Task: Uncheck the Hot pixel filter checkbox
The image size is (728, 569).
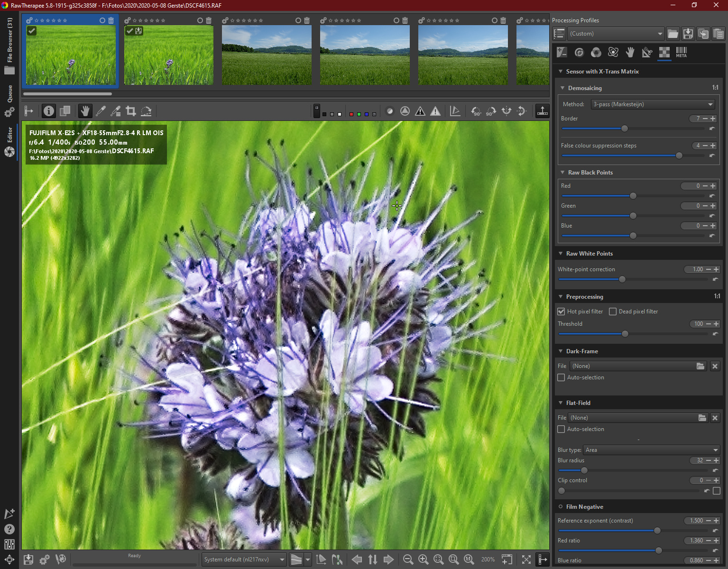Action: 561,312
